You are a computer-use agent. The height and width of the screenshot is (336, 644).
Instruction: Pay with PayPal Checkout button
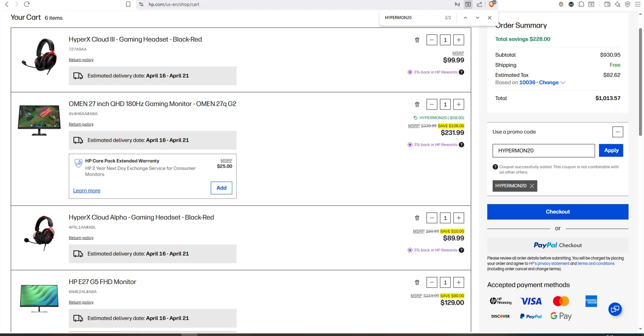[x=558, y=245]
